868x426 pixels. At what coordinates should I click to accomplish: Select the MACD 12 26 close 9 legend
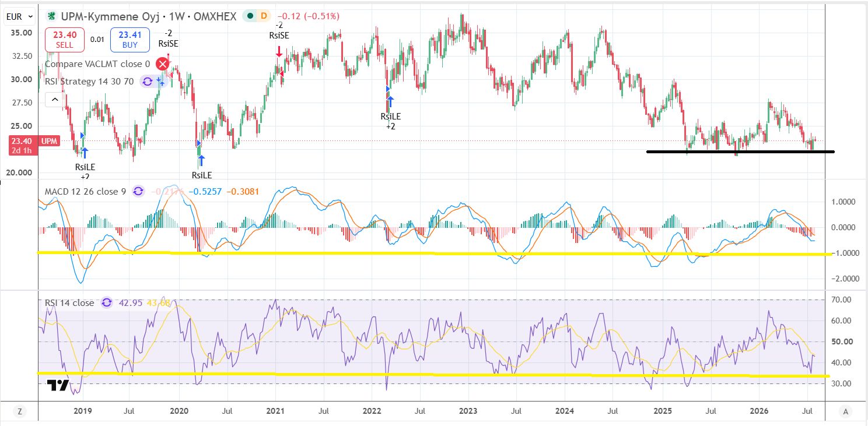point(86,191)
